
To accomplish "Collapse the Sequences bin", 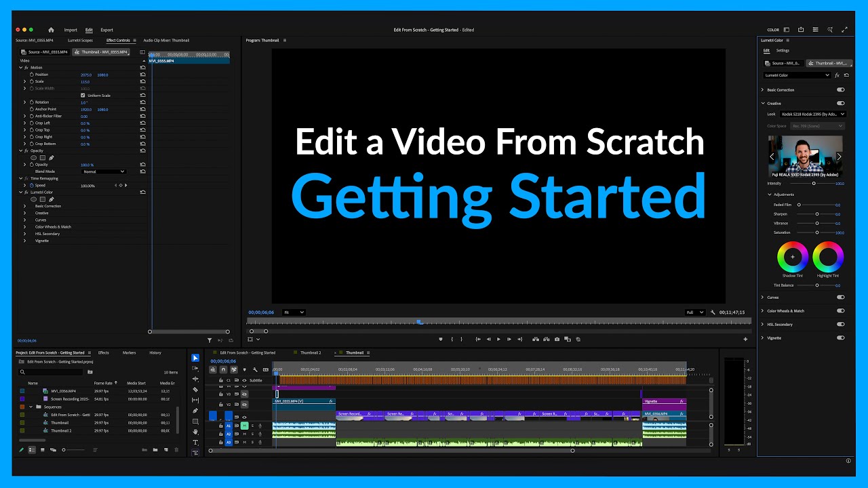I will coord(31,407).
